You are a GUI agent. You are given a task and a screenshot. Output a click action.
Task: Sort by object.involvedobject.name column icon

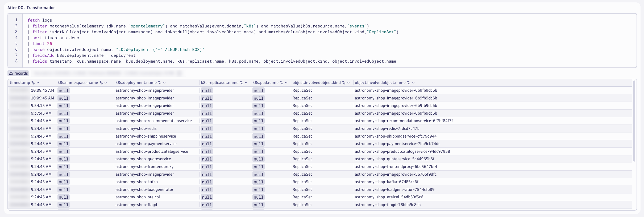[409, 83]
